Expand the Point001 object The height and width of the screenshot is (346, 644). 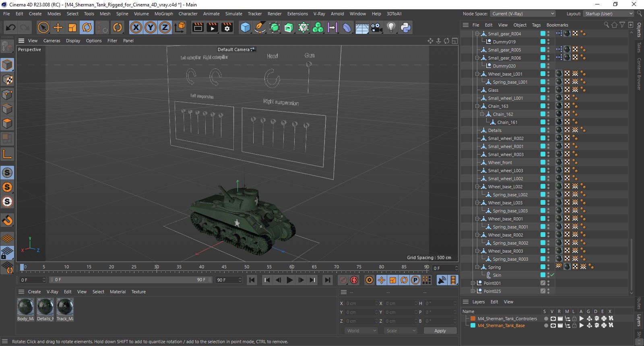[x=473, y=283]
